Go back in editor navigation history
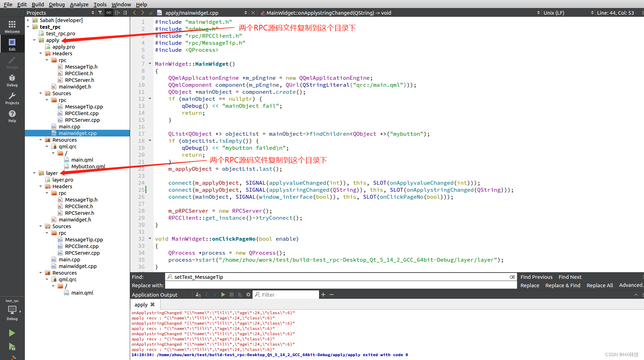 [134, 13]
